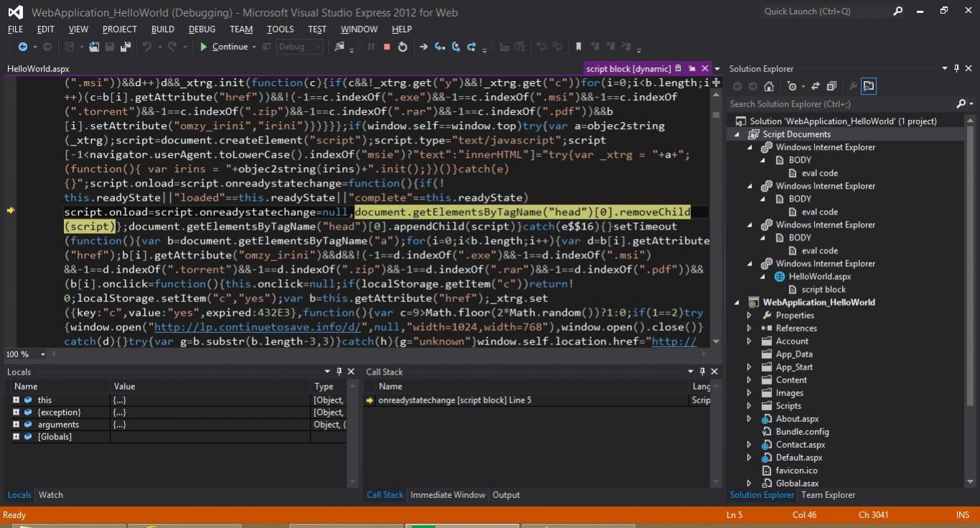Open the dropdown arrow next to Continue
This screenshot has width=980, height=528.
pos(254,47)
